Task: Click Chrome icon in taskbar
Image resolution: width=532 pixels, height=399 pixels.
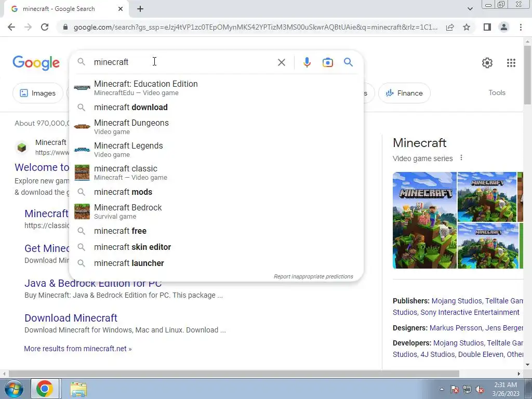Action: 45,389
